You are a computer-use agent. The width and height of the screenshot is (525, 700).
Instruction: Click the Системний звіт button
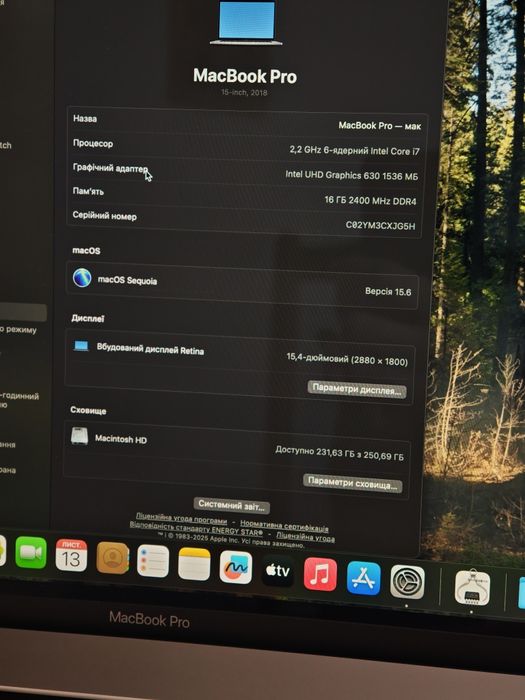point(232,506)
